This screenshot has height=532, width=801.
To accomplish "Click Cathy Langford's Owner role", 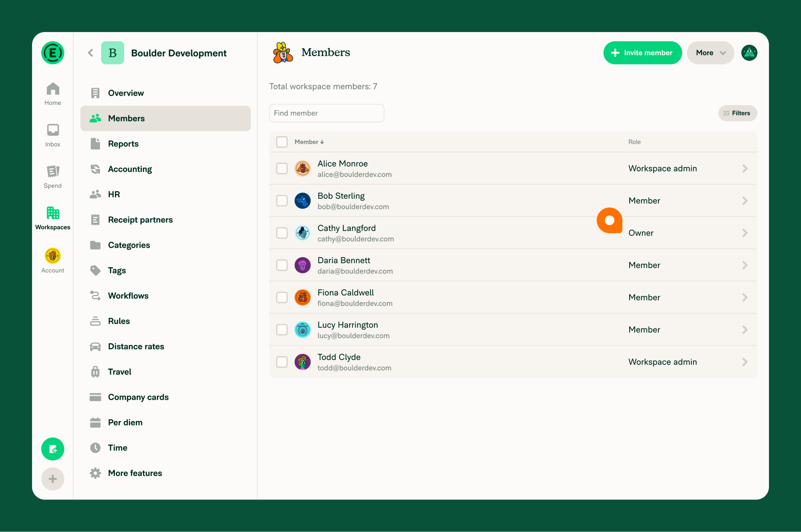I will 641,233.
